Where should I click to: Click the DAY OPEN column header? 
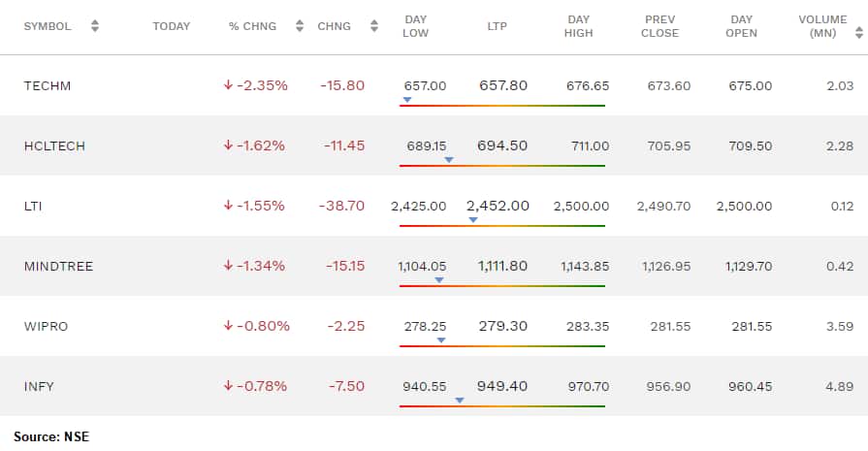tap(741, 26)
